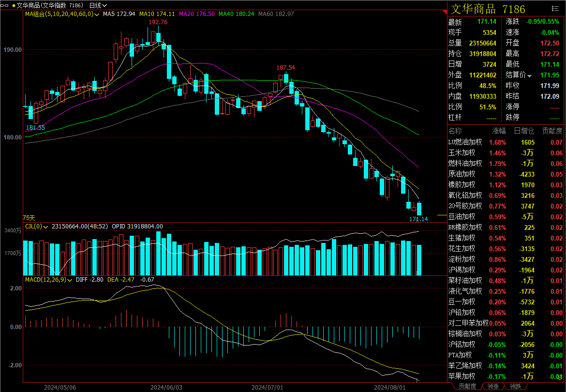Select the 豆一加权 row
566x392 pixels.
pos(506,302)
